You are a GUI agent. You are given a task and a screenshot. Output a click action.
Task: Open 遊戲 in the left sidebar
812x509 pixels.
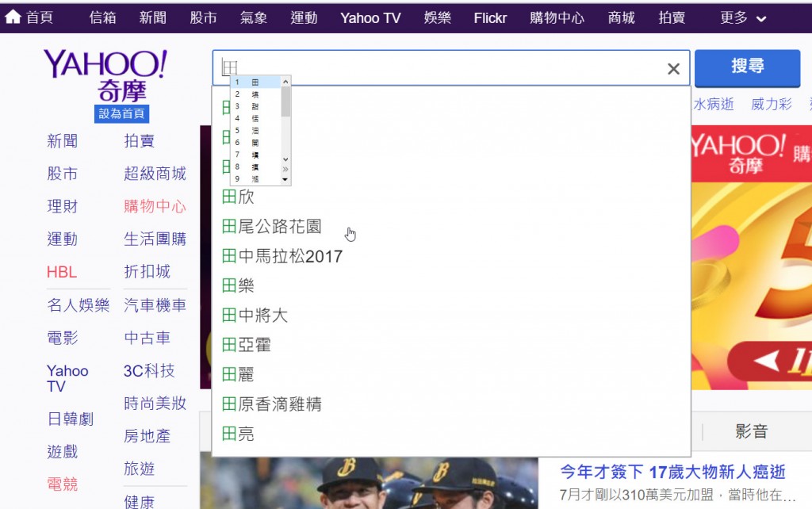62,452
